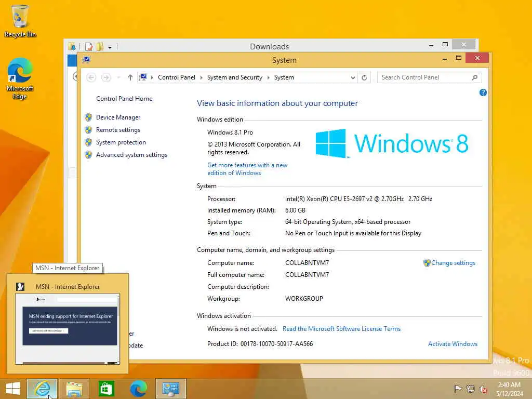Open Advanced system settings link

pos(131,155)
